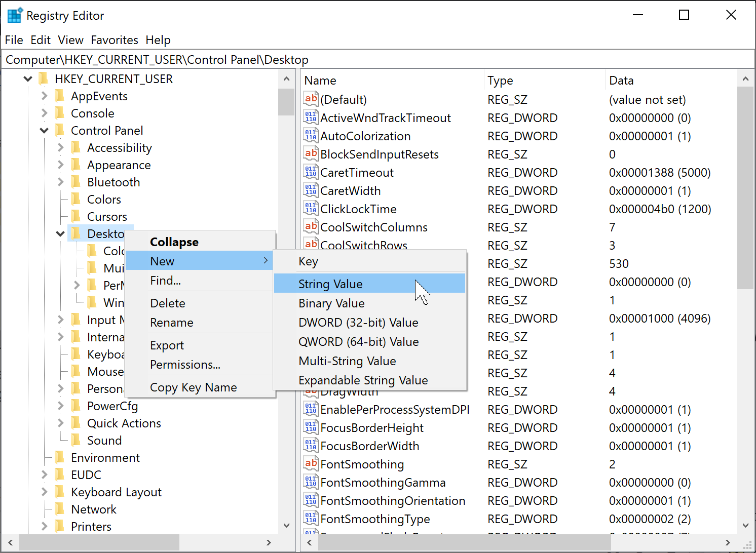The width and height of the screenshot is (756, 553).
Task: Click the CoolSwitchColumns string icon
Action: 311,227
